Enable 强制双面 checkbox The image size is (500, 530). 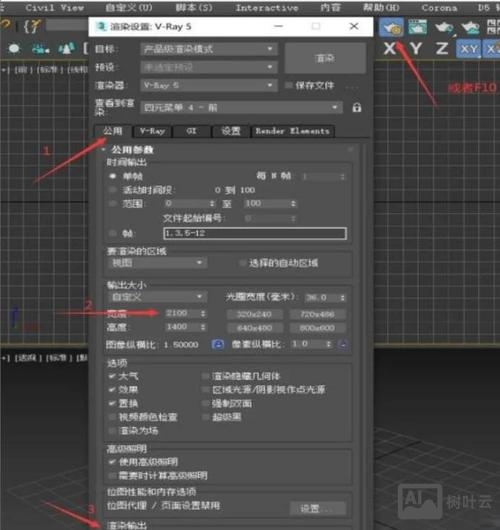tap(205, 403)
